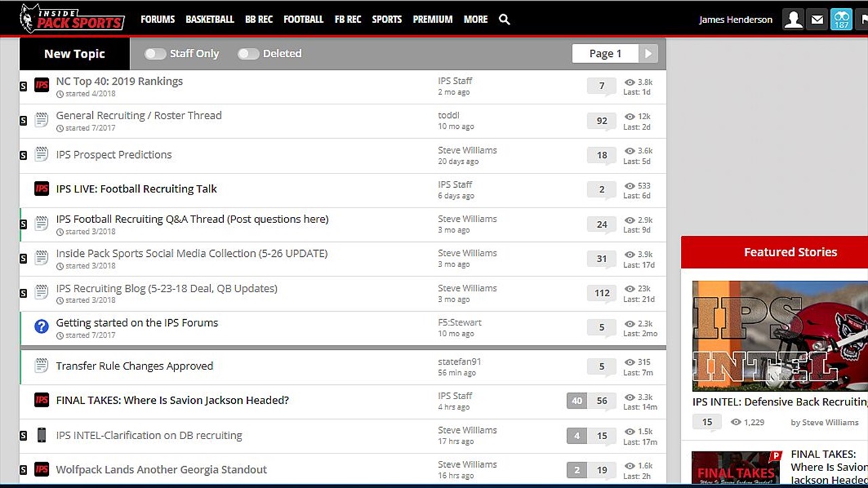Screen dimensions: 868x488
Task: Click the Inside Pack Sports logo
Action: 72,18
